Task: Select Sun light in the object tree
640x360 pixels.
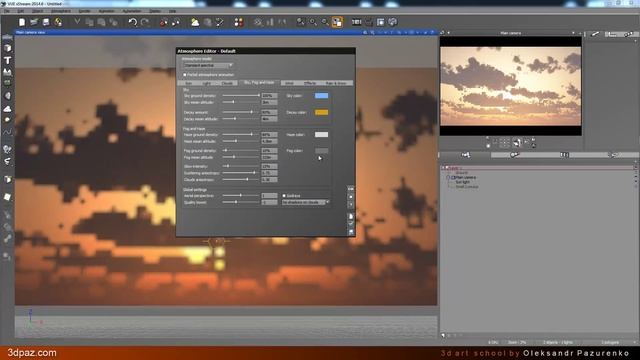Action: pyautogui.click(x=462, y=182)
